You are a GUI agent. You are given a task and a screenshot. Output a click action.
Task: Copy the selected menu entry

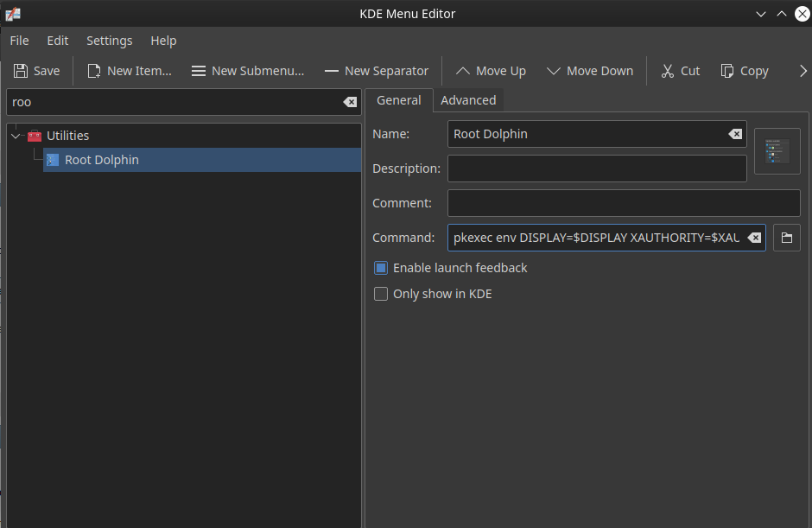(744, 71)
